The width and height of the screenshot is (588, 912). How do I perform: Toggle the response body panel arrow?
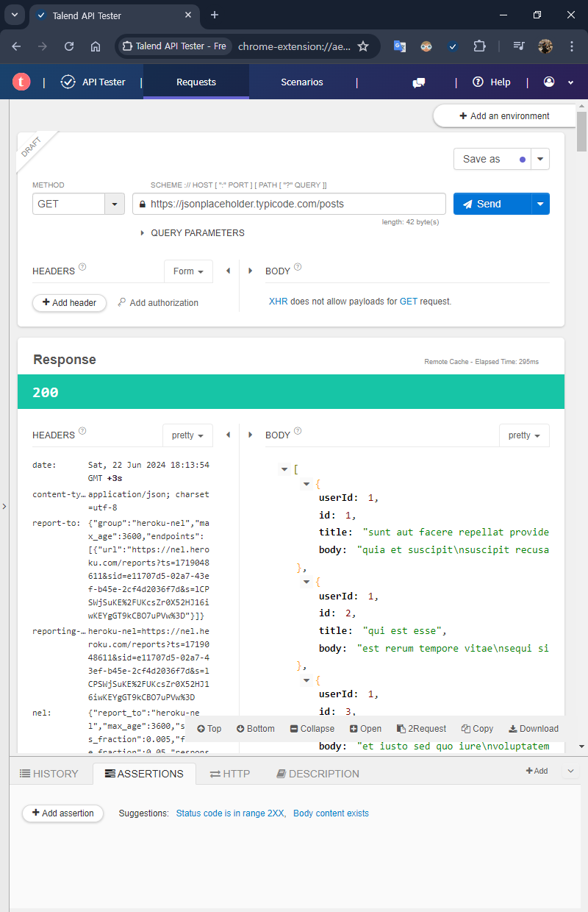point(251,435)
